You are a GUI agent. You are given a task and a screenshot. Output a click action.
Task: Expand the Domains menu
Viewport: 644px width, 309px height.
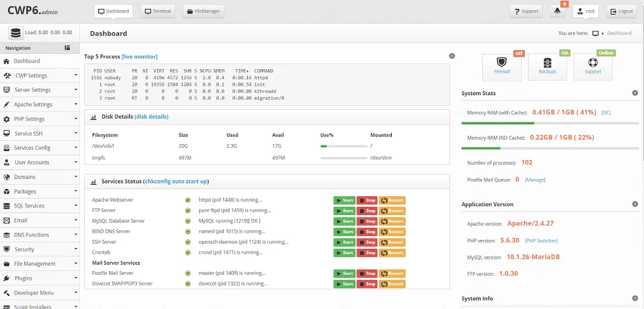pyautogui.click(x=40, y=177)
